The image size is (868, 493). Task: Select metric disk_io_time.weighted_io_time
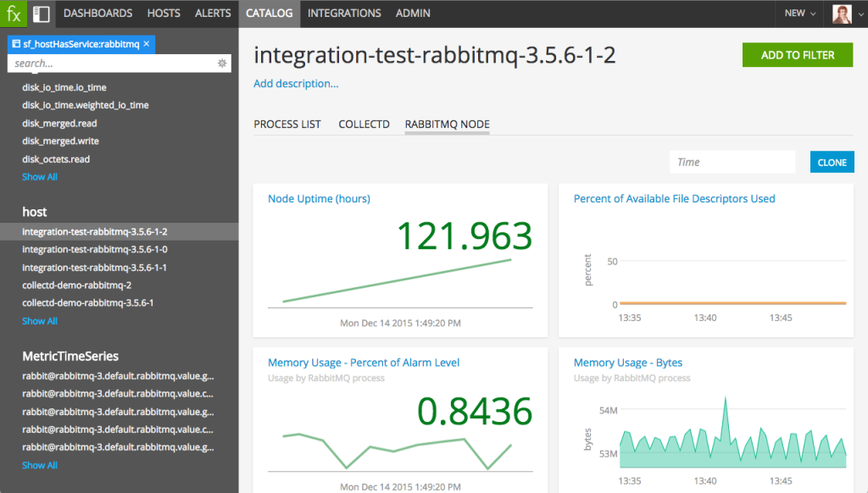click(x=86, y=105)
